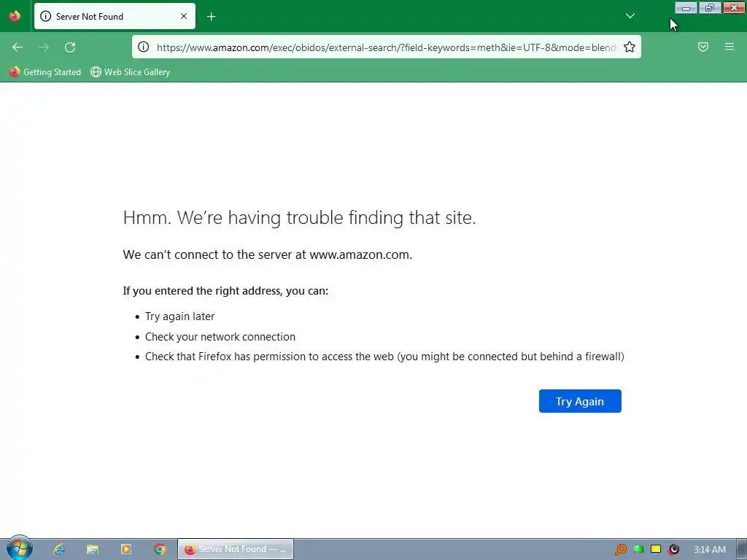Go back with the back arrow
The height and width of the screenshot is (560, 747).
click(x=18, y=47)
